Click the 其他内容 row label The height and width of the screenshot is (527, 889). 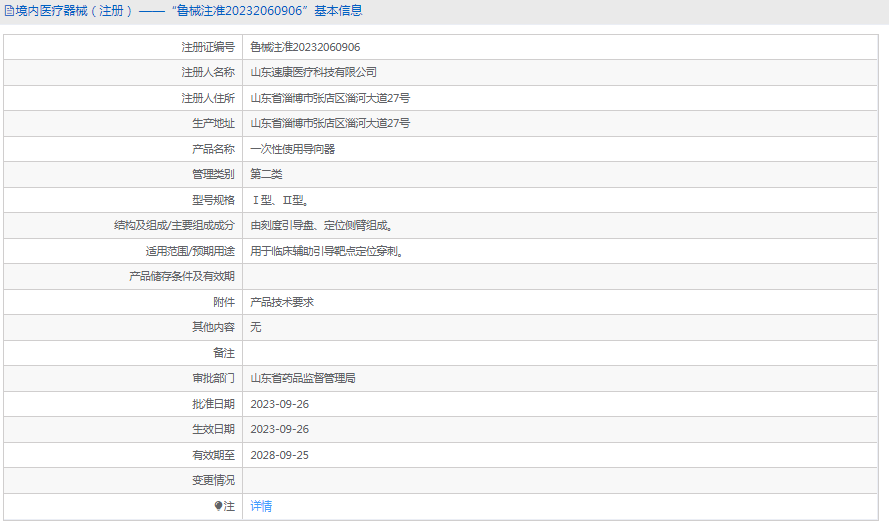pos(213,327)
